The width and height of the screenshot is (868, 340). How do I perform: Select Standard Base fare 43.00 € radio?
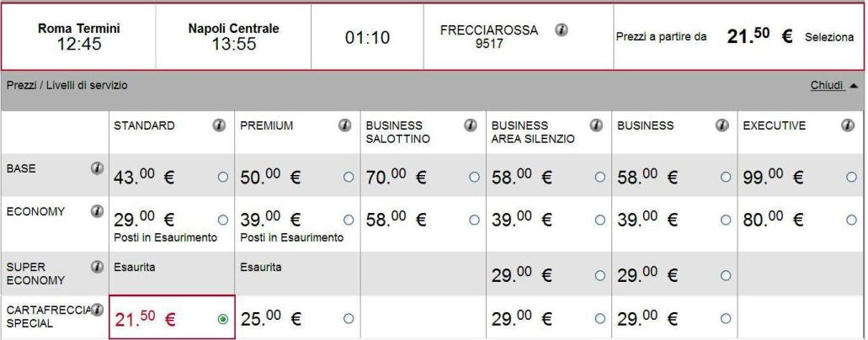click(223, 178)
